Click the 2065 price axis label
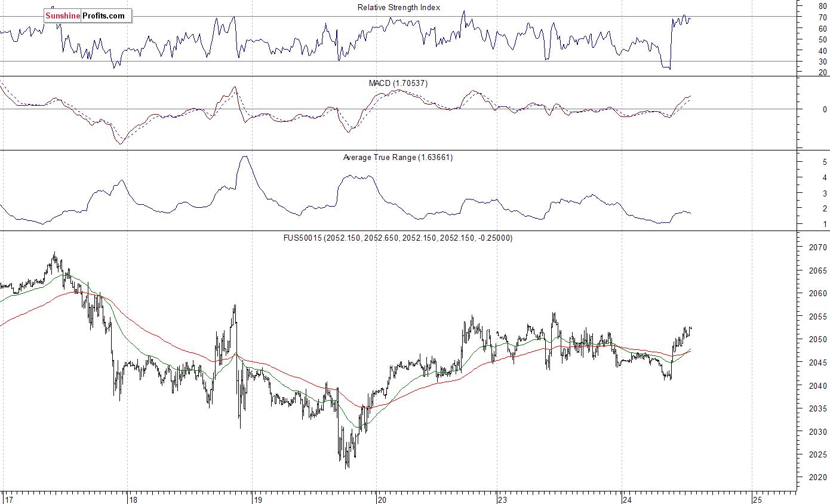 817,271
